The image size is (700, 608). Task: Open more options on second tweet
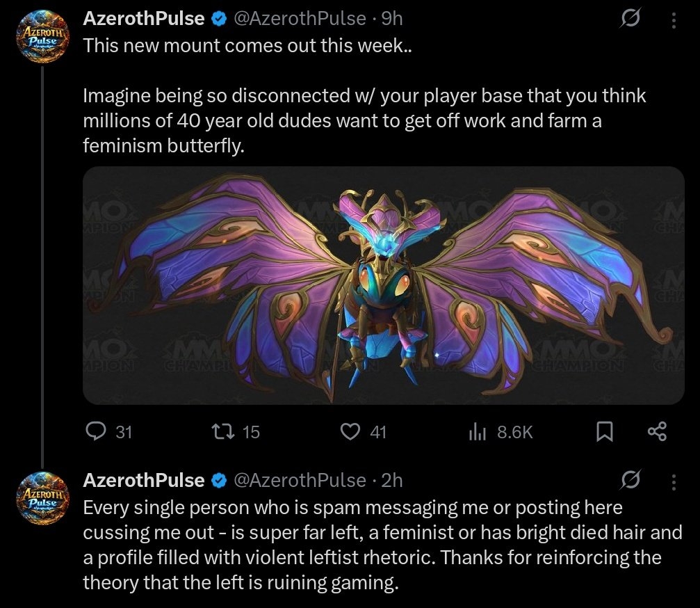pyautogui.click(x=673, y=480)
